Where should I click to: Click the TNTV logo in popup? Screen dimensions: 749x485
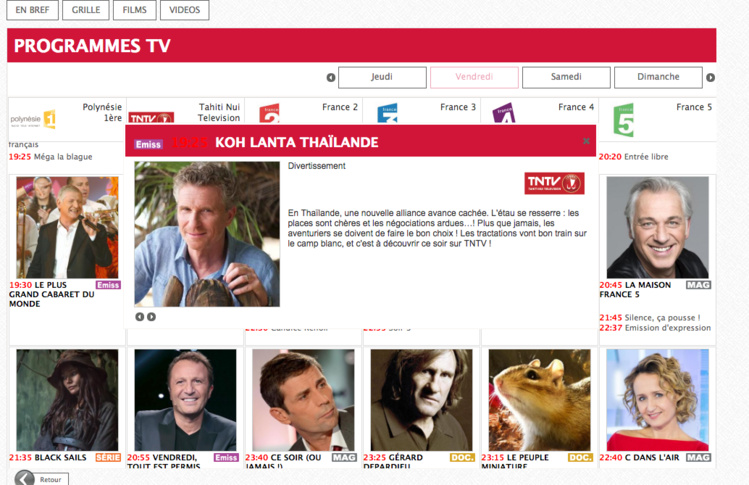click(x=554, y=183)
